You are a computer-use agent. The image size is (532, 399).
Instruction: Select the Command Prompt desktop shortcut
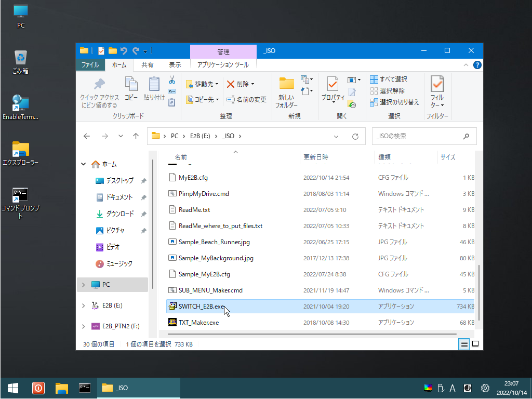(x=21, y=203)
